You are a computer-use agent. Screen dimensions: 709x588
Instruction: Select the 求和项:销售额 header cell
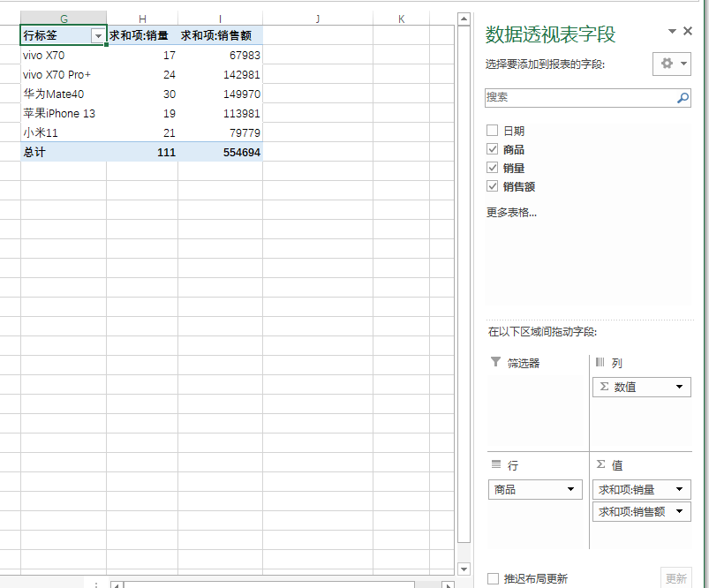coord(220,35)
